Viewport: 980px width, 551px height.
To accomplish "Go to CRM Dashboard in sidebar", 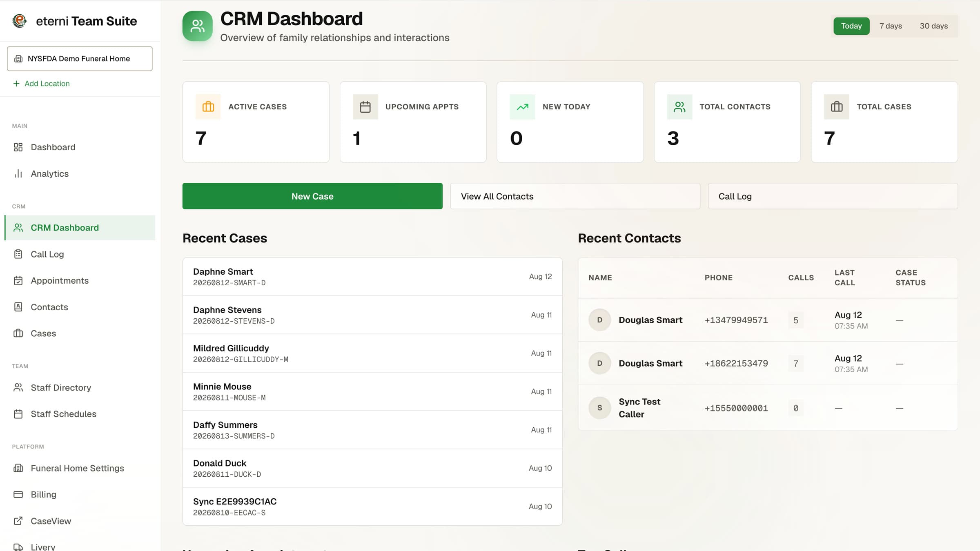I will tap(80, 227).
